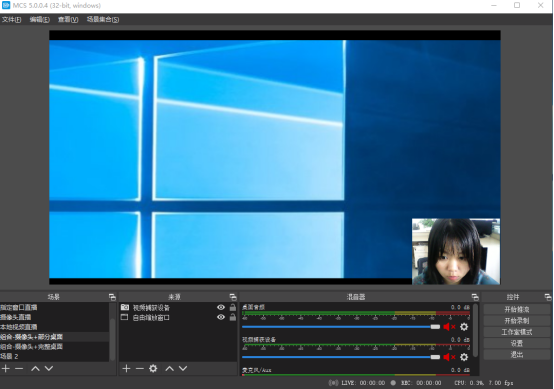Click Start Recording (开始录制) button
Viewport: 554px width, 389px height.
click(517, 321)
